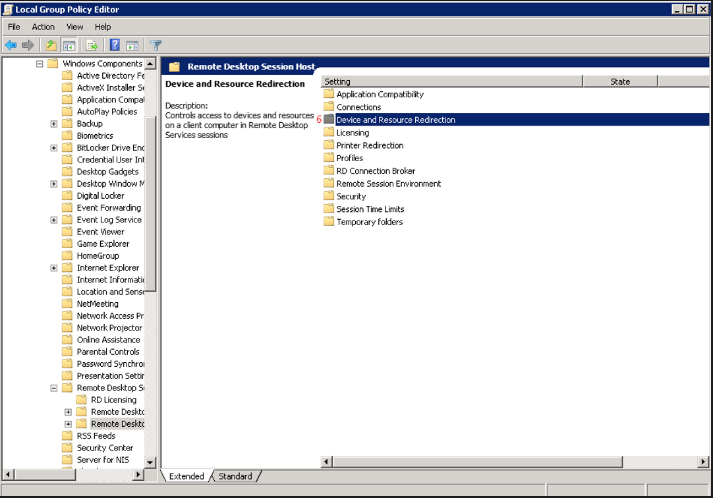This screenshot has width=713, height=498.
Task: Select the AutoPlay Policies tree item
Action: (107, 111)
